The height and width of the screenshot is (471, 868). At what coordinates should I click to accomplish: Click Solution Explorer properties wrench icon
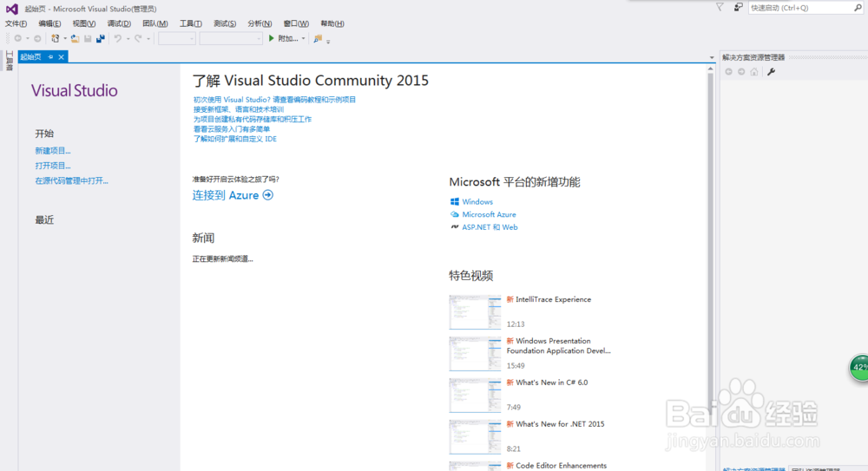(x=771, y=72)
